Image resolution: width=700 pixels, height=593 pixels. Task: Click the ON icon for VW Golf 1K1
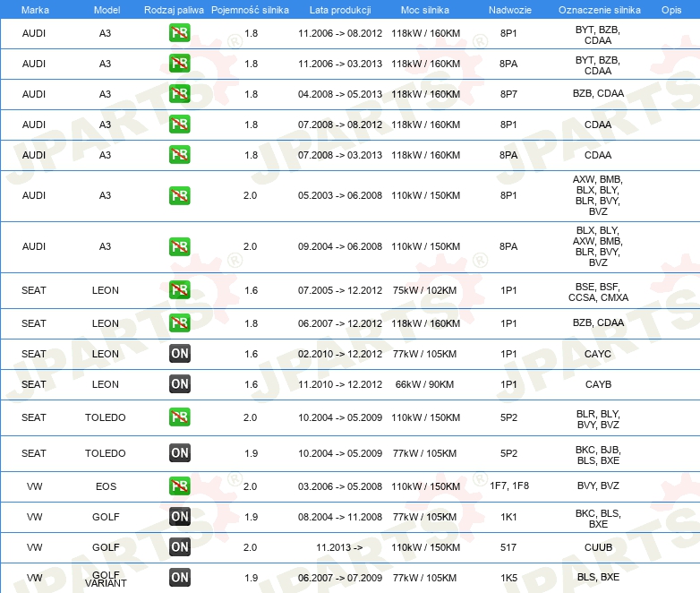click(x=179, y=516)
